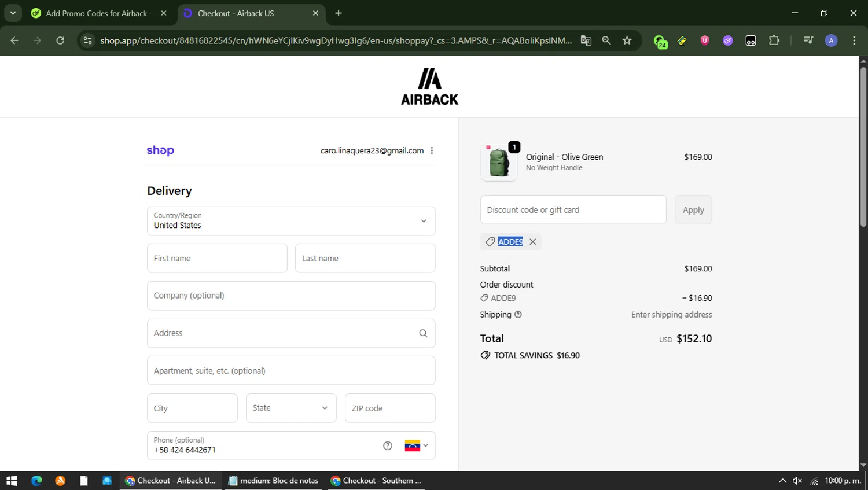Image resolution: width=868 pixels, height=490 pixels.
Task: Click the City field
Action: pos(192,408)
